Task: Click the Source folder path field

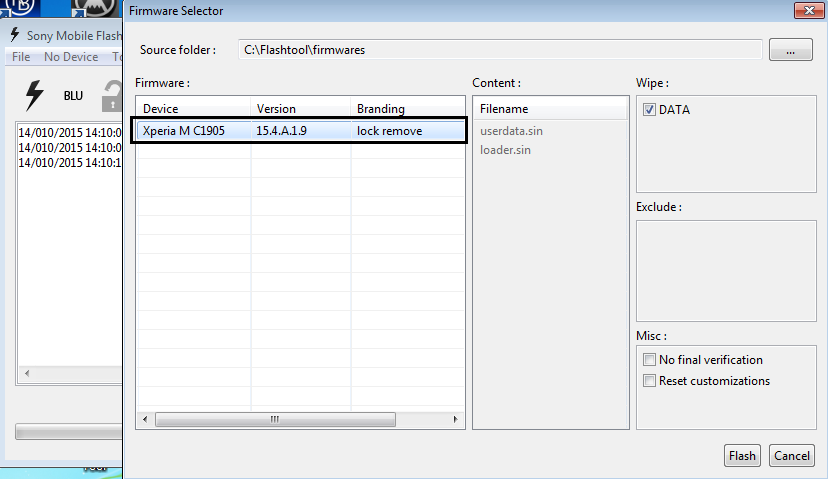Action: click(x=500, y=50)
